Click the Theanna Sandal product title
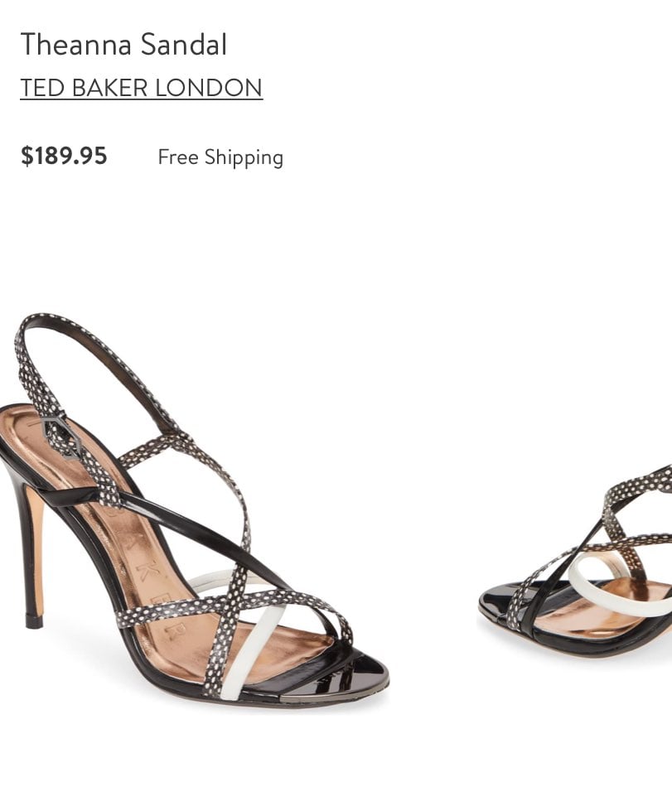The width and height of the screenshot is (672, 806). coord(123,44)
